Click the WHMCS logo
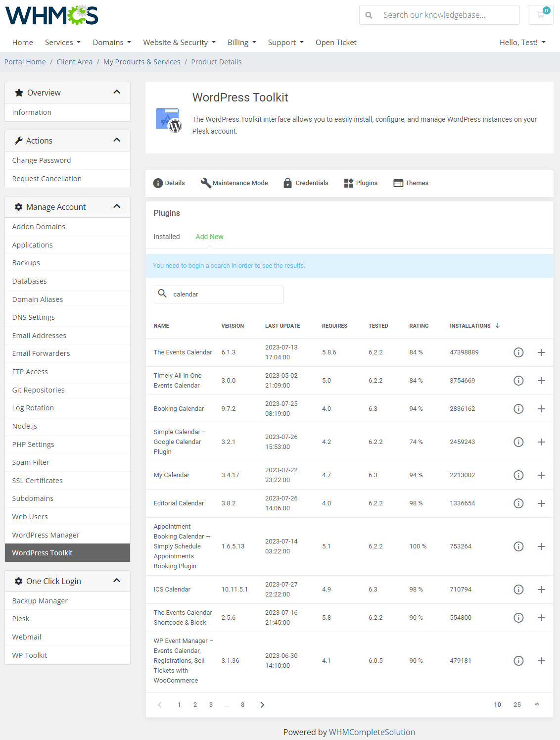Image resolution: width=560 pixels, height=740 pixels. 52,15
